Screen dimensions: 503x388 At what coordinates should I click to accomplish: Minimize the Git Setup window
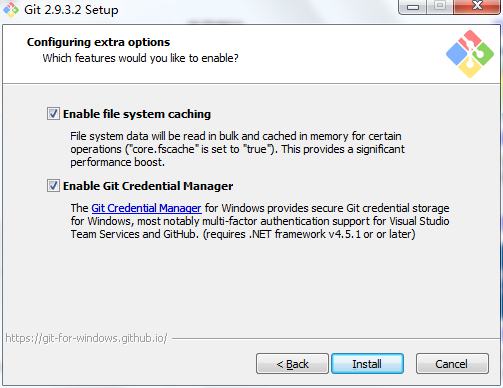pyautogui.click(x=413, y=7)
